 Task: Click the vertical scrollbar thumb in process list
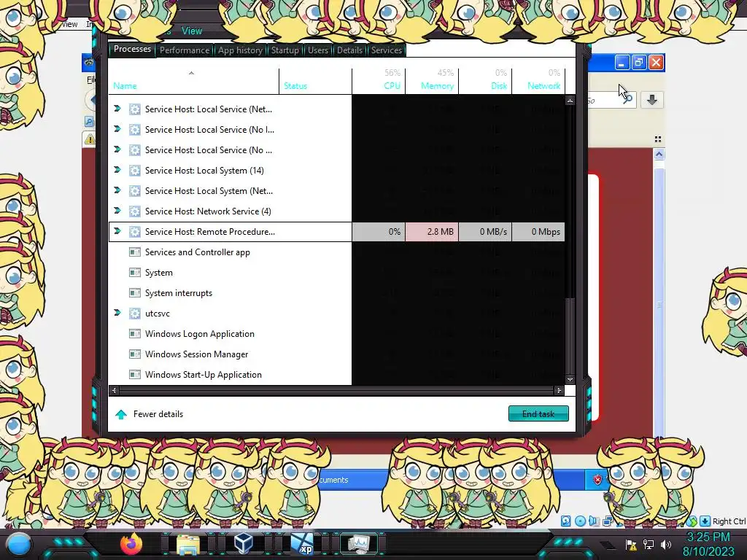tap(570, 335)
